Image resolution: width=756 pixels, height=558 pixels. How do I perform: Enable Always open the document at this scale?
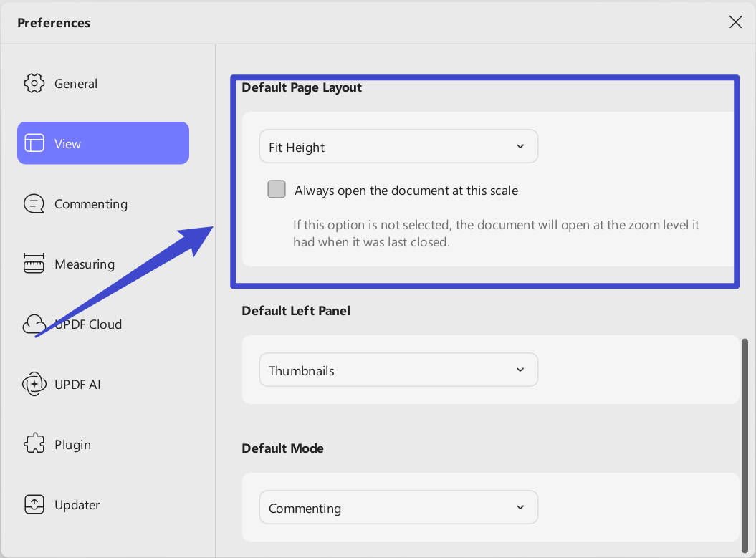coord(277,189)
